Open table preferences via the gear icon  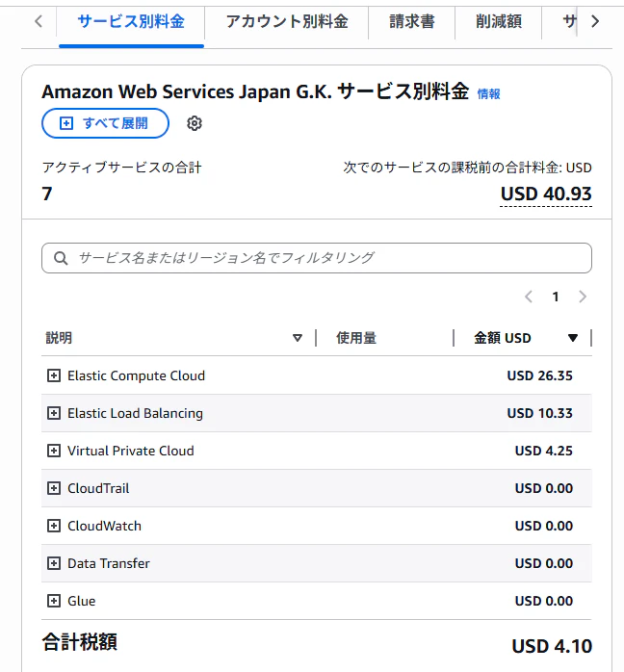195,123
